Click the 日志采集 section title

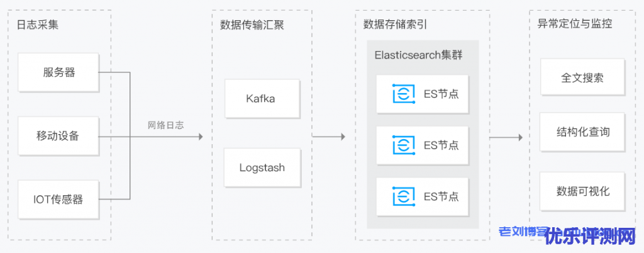[38, 25]
